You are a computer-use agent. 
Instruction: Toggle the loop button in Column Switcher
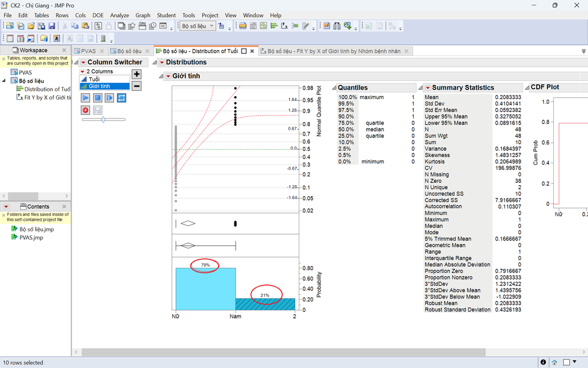click(122, 98)
